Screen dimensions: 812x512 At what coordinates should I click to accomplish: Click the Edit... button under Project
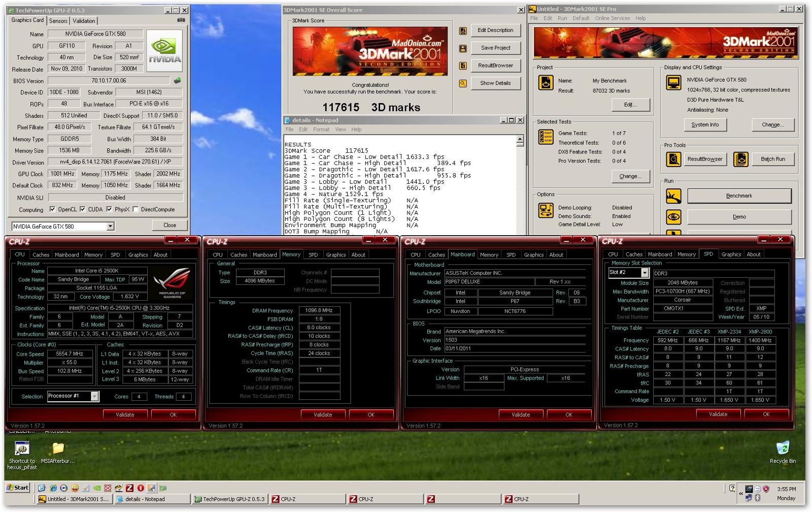pos(630,105)
